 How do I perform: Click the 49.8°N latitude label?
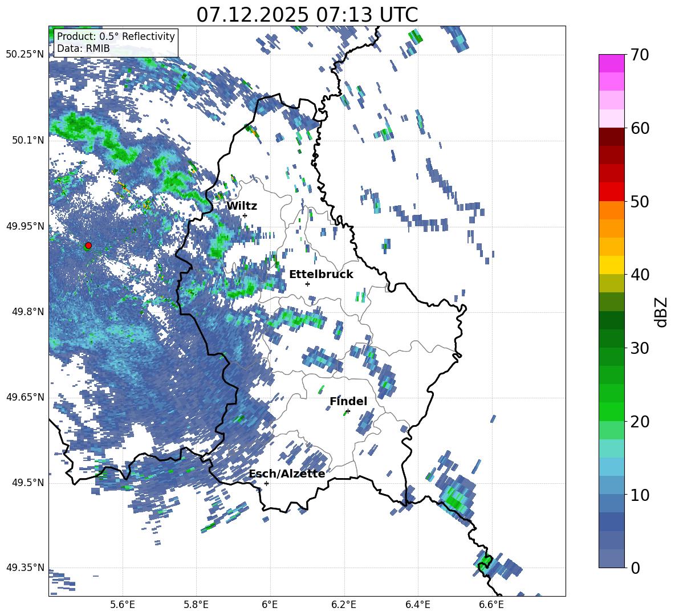pyautogui.click(x=27, y=312)
